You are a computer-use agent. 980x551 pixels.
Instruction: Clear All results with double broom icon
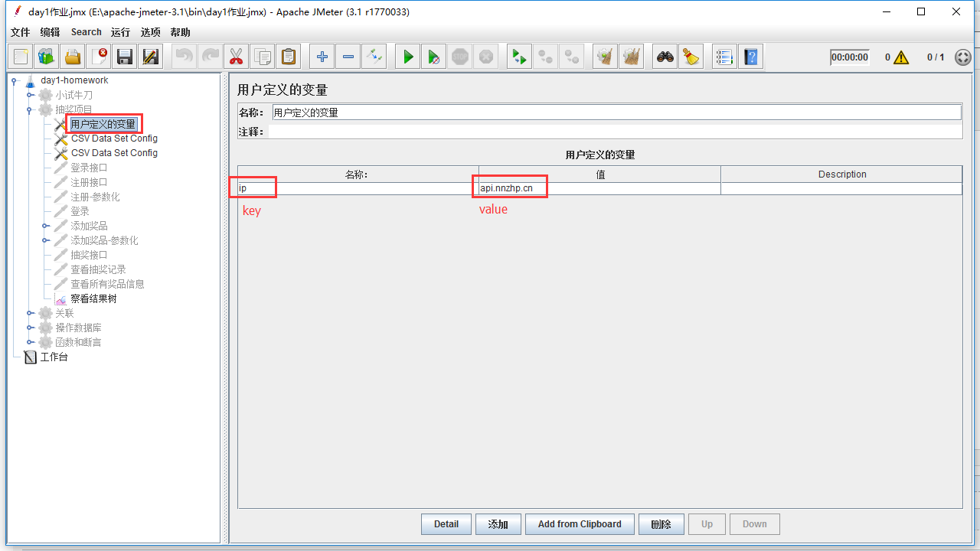pyautogui.click(x=632, y=57)
